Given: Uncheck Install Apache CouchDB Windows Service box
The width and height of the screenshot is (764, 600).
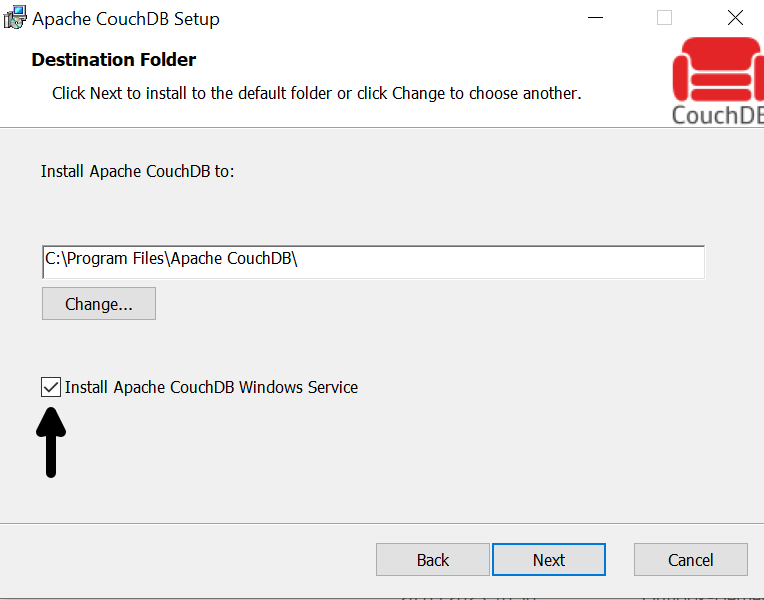Looking at the screenshot, I should [x=51, y=387].
